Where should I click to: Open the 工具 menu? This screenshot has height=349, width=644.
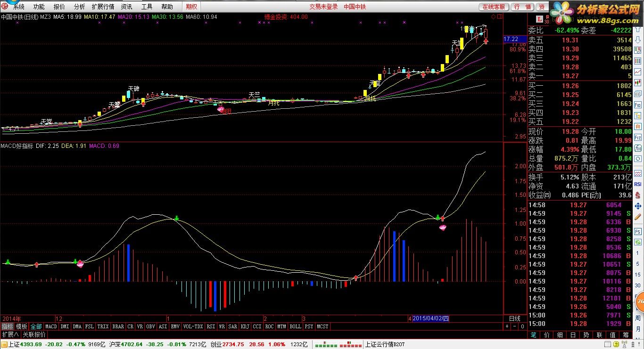pyautogui.click(x=147, y=7)
